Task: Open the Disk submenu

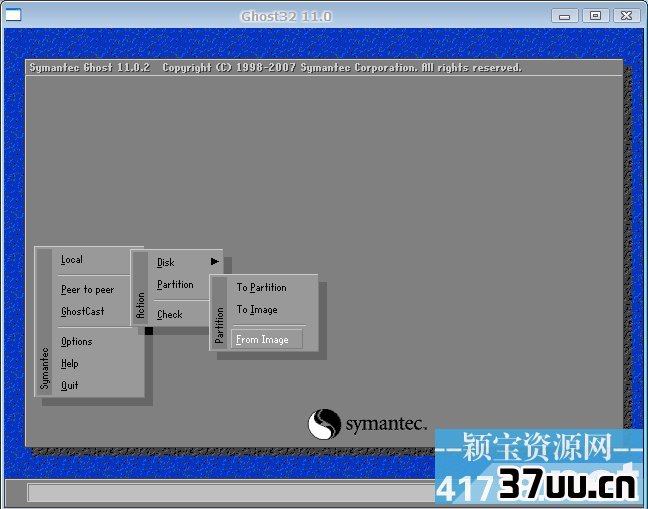Action: [x=166, y=262]
